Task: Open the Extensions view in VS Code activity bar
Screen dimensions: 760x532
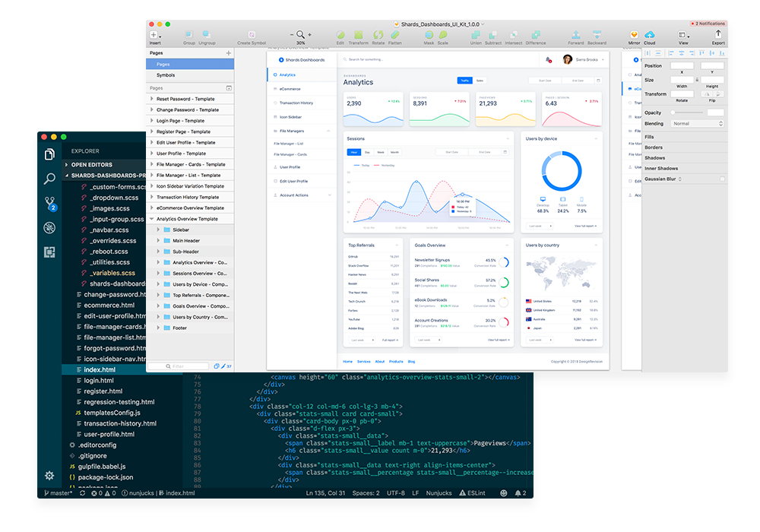Action: (49, 252)
